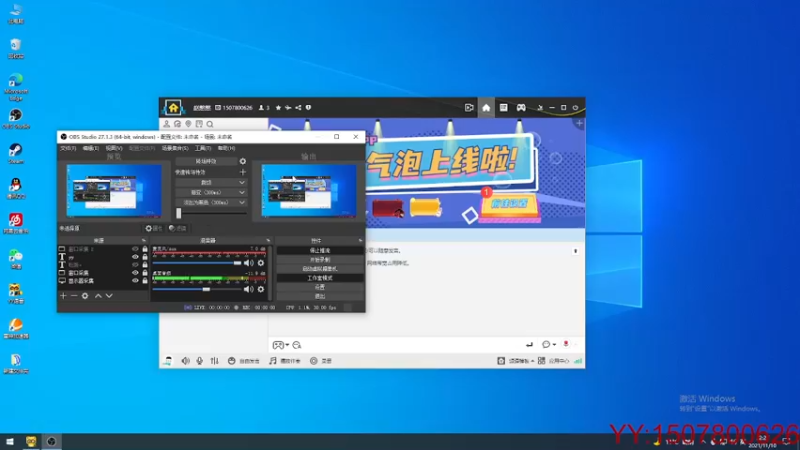The width and height of the screenshot is (800, 450).
Task: Open OBS transition properties gear icon
Action: pyautogui.click(x=243, y=161)
